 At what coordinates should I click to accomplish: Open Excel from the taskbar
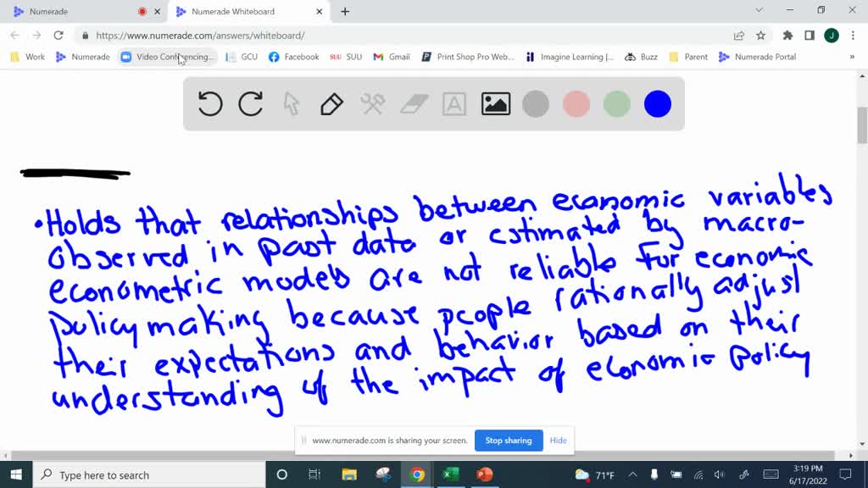pyautogui.click(x=451, y=474)
